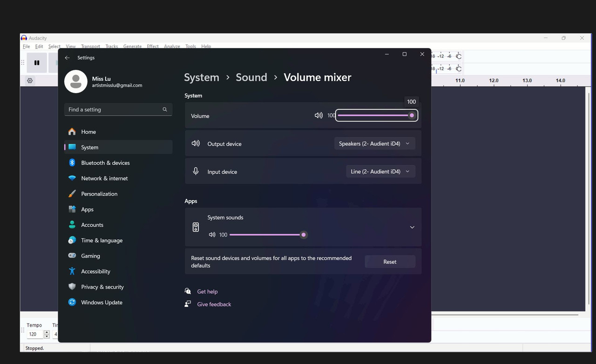Click the lower Audacity level meter
Screen dimensions: 596x364
coord(446,69)
